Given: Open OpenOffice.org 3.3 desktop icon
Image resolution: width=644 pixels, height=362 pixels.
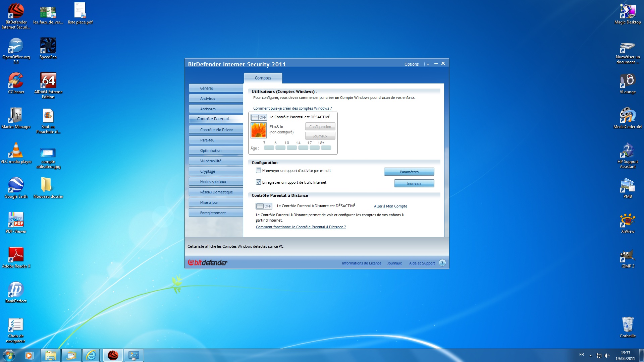Looking at the screenshot, I should [16, 50].
